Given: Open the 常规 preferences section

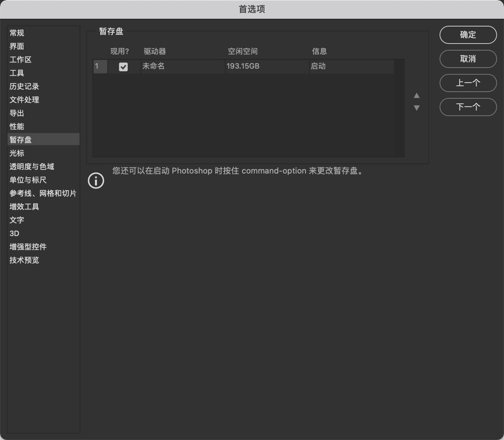Looking at the screenshot, I should click(17, 33).
